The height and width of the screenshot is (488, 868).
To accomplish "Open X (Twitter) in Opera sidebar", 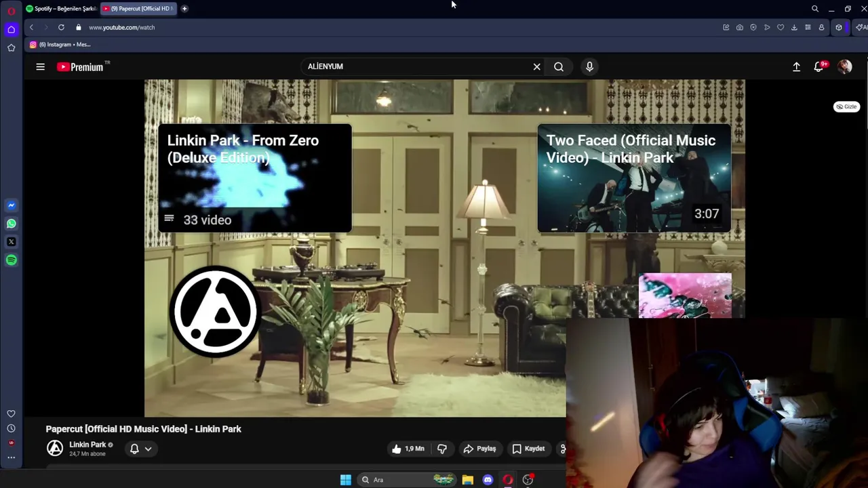I will click(11, 241).
